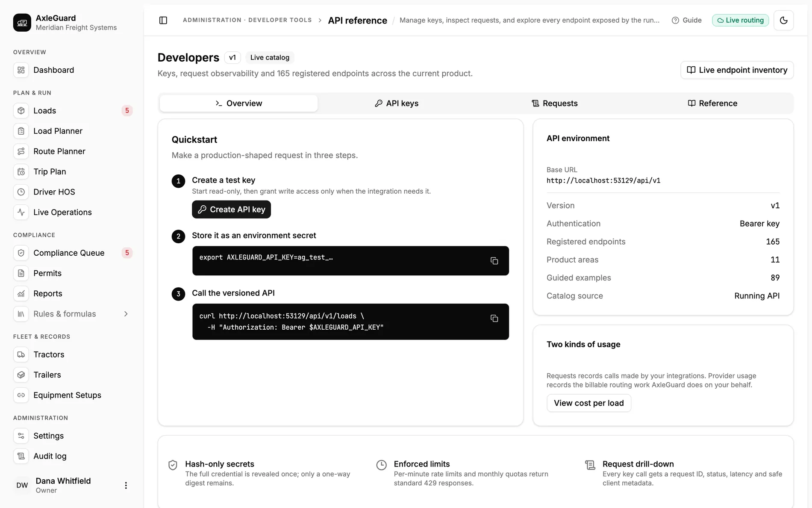Open the Dashboard sidebar icon
This screenshot has height=508, width=812.
(21, 70)
